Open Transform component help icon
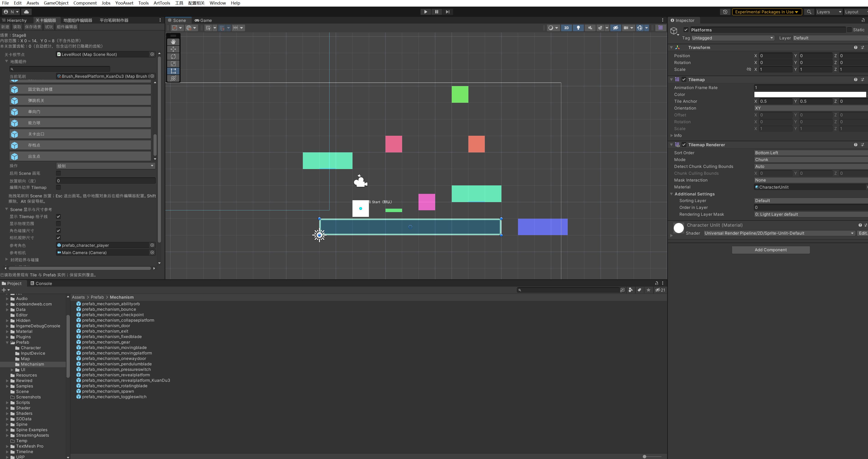 tap(855, 48)
